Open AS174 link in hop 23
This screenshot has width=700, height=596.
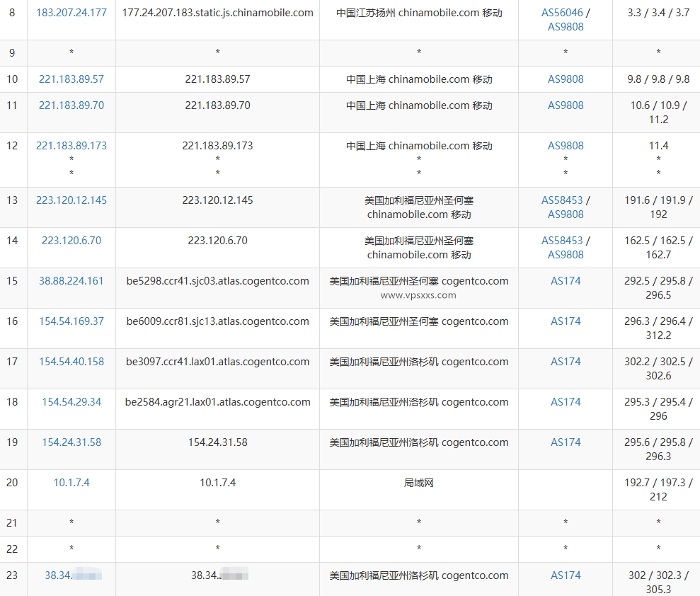click(566, 576)
